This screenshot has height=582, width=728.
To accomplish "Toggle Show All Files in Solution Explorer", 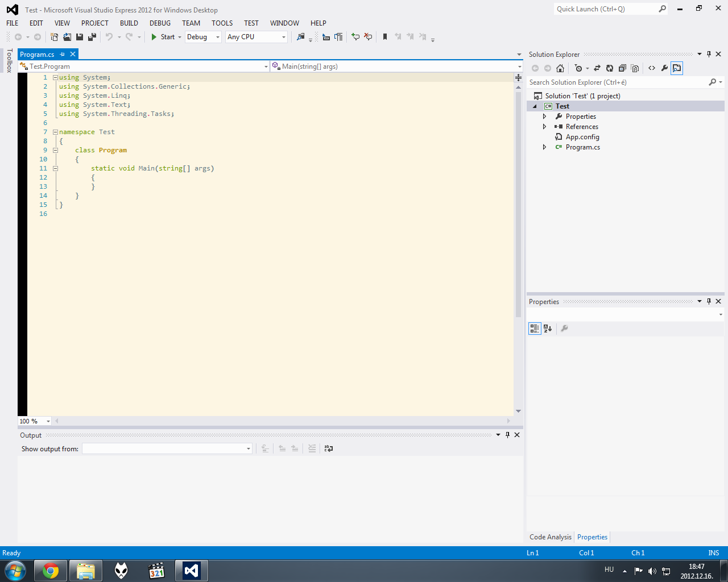I will pyautogui.click(x=635, y=68).
